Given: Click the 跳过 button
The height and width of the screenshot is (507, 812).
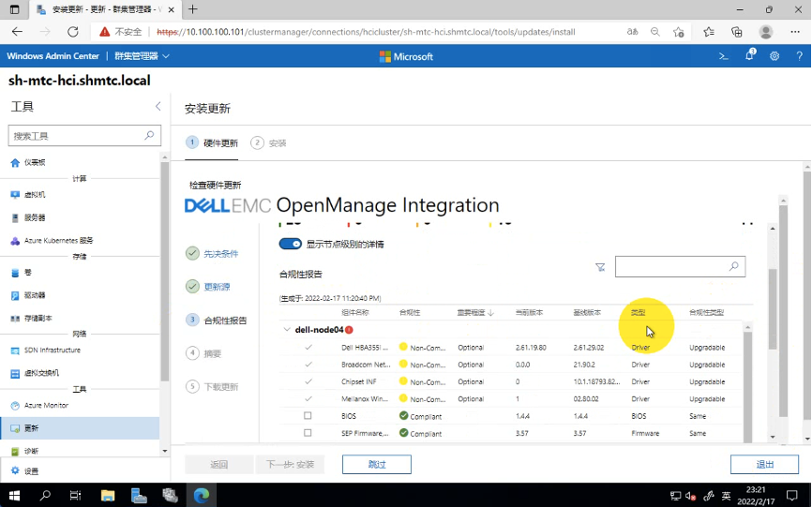Looking at the screenshot, I should tap(377, 465).
